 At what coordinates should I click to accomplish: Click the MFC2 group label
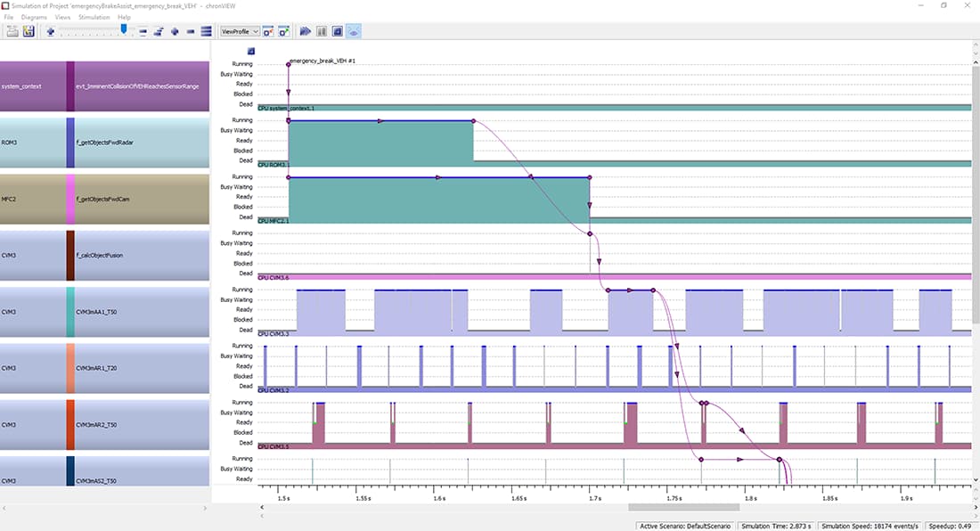point(9,200)
